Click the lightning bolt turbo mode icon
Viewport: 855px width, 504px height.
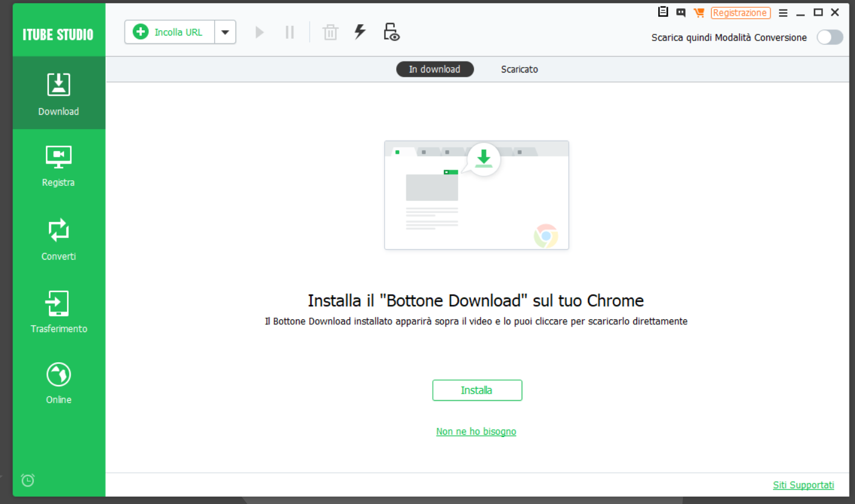coord(360,32)
